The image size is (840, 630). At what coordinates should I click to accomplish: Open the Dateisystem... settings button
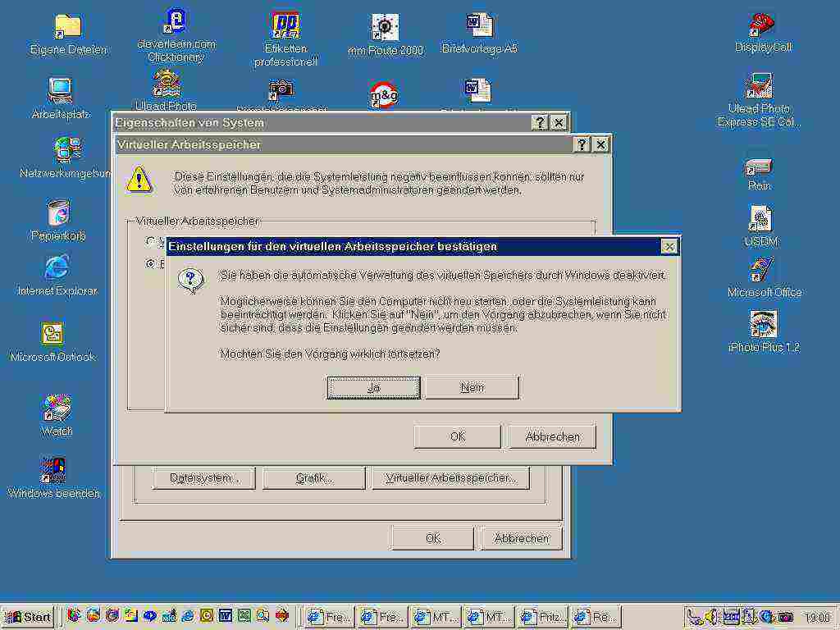click(204, 478)
